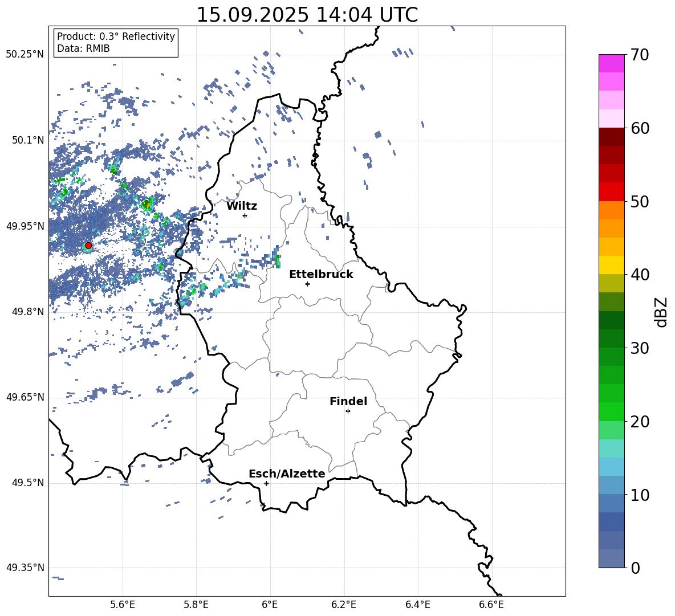Click the Ettelbruck label
This screenshot has height=616, width=675.
(321, 275)
